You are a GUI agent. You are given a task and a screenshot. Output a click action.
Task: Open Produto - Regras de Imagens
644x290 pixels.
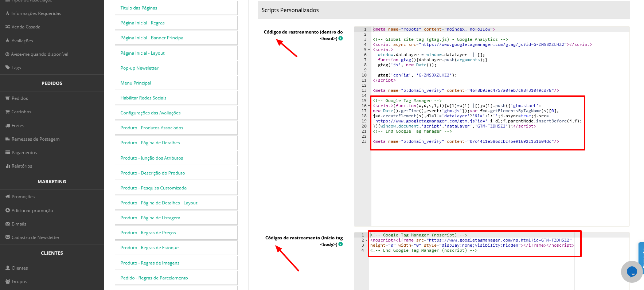176,263
